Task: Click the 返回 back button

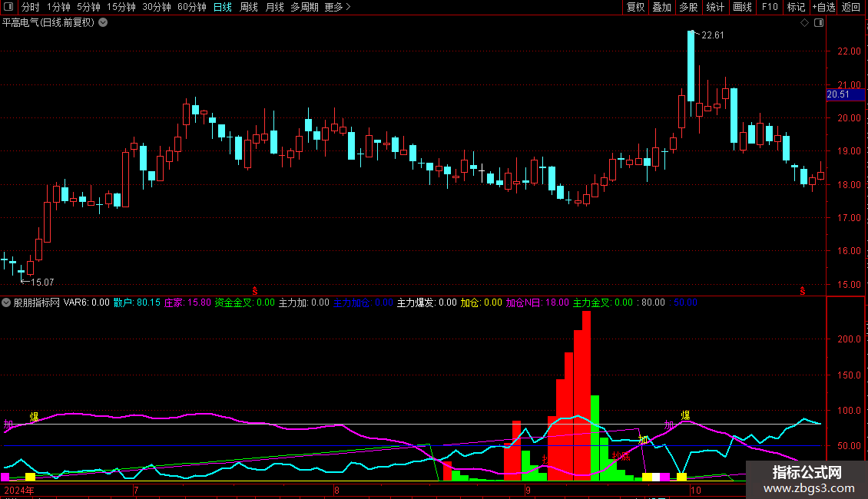Action: pyautogui.click(x=851, y=7)
